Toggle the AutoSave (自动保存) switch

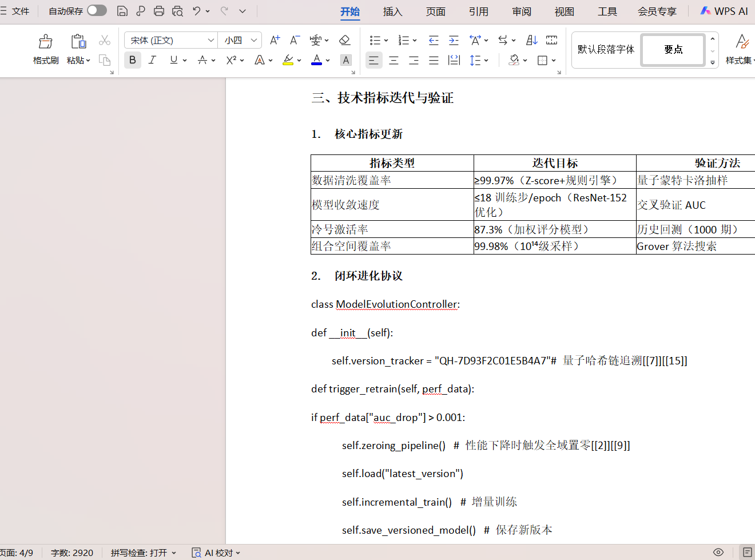97,10
